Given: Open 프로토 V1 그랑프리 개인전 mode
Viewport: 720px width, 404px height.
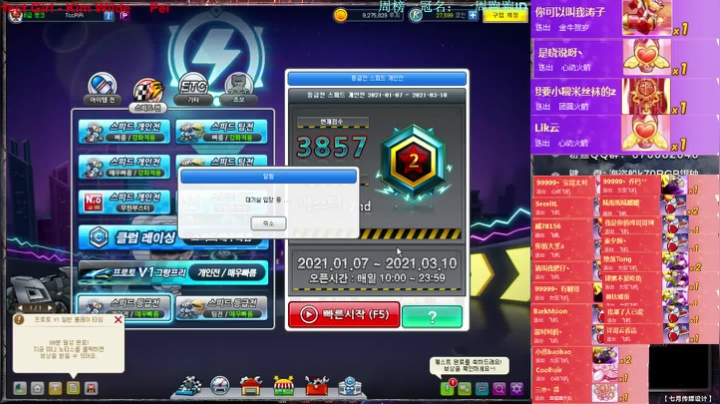Looking at the screenshot, I should tap(173, 273).
